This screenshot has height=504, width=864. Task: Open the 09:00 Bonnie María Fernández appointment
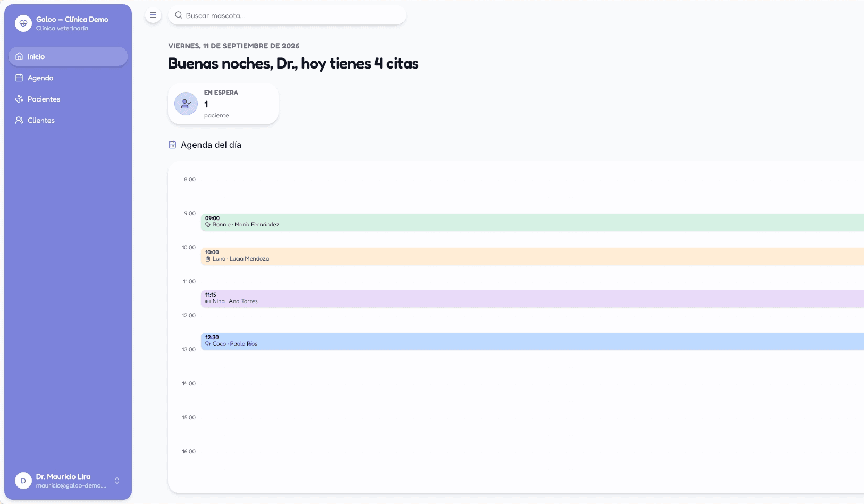(x=532, y=222)
